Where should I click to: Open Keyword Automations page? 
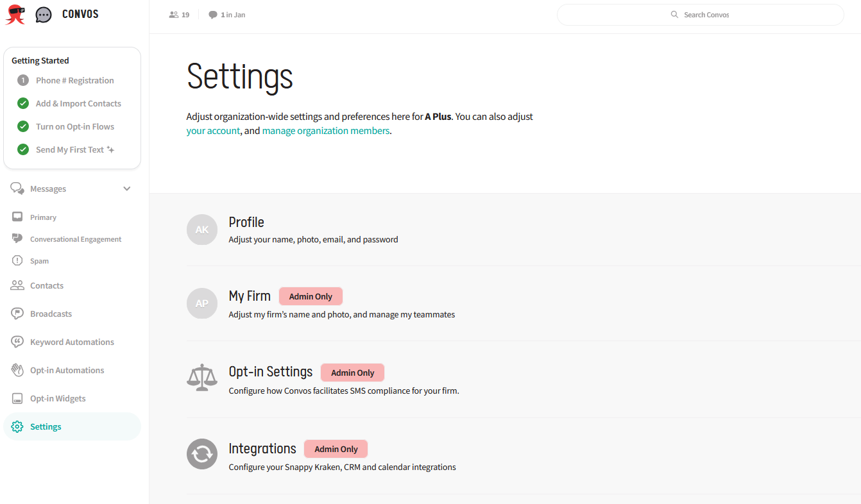click(72, 342)
